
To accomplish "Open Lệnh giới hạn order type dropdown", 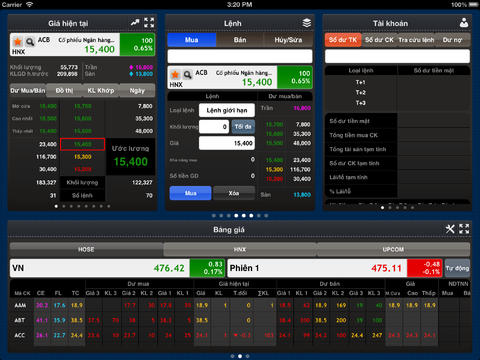I will pyautogui.click(x=227, y=110).
